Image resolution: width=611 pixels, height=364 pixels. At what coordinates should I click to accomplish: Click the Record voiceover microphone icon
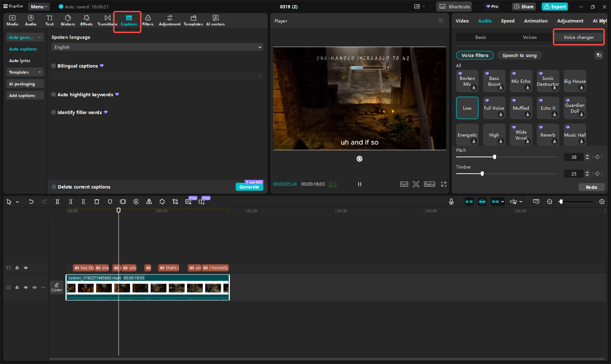coord(451,202)
